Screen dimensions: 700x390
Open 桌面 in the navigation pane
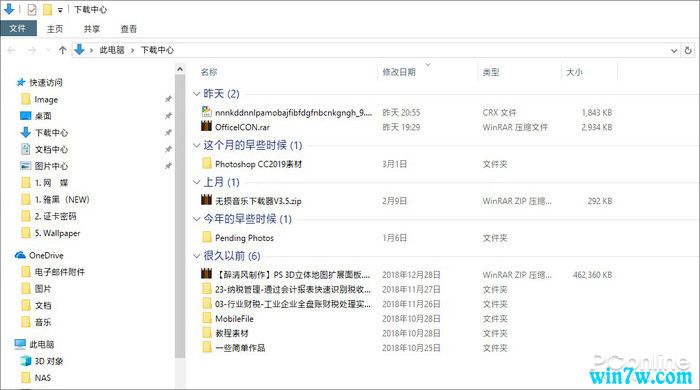(x=43, y=116)
